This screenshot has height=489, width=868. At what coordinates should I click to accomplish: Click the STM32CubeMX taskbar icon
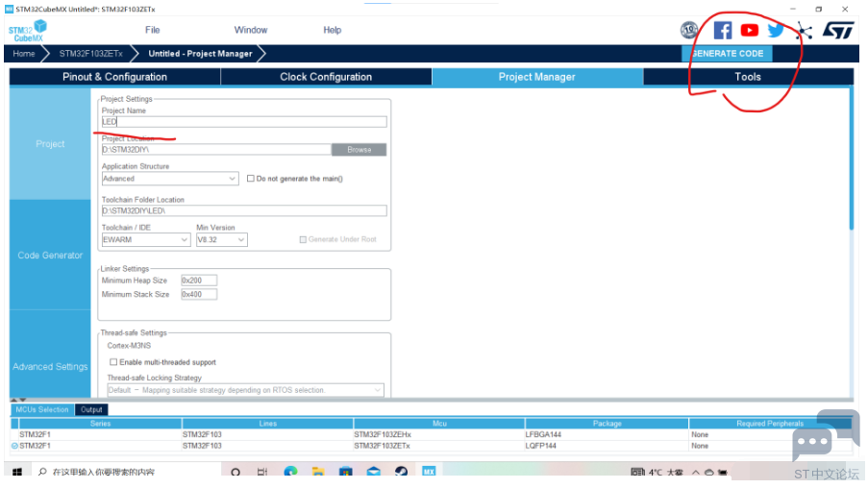click(x=429, y=472)
